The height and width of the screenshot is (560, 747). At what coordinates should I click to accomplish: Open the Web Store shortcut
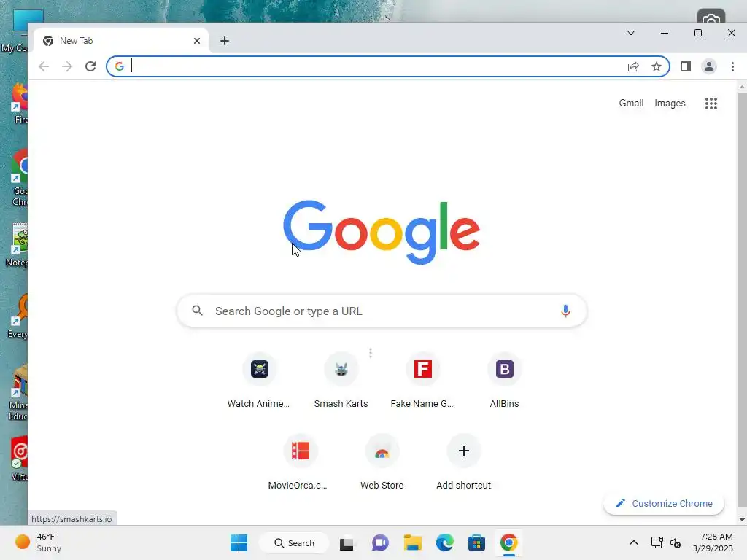pyautogui.click(x=382, y=462)
